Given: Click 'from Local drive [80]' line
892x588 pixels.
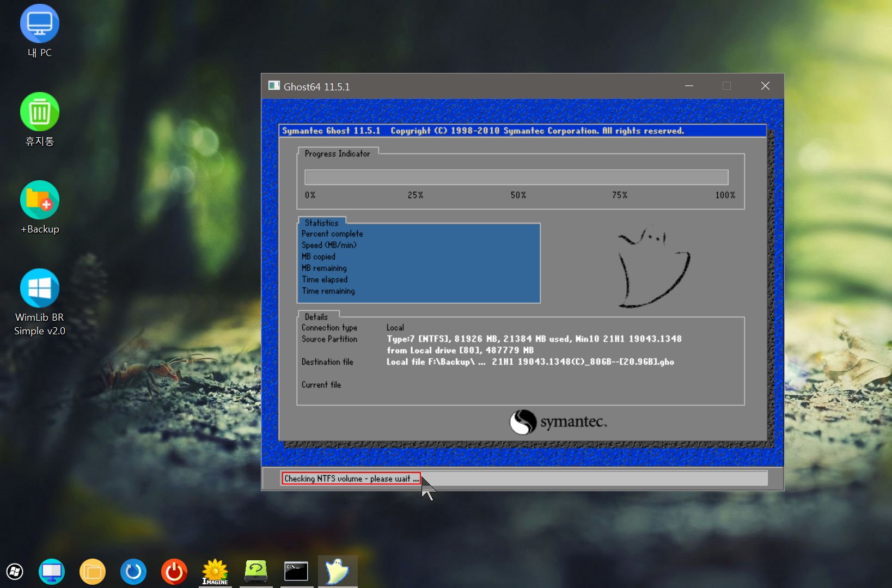Looking at the screenshot, I should point(460,350).
